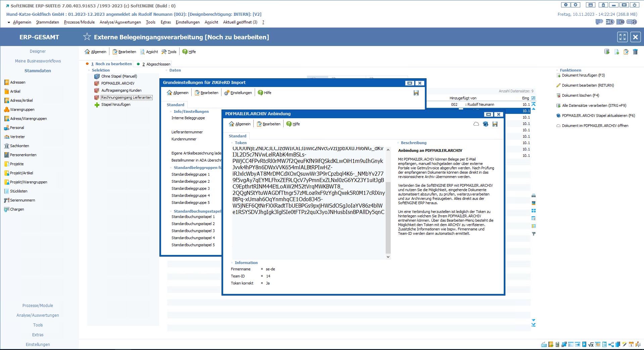
Task: Open the task list badge showing 5
Action: 610,22
